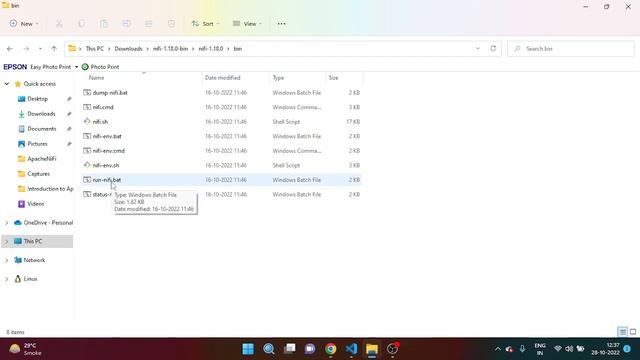Sort by the Type column header
Viewport: 640px width, 360px height.
278,78
